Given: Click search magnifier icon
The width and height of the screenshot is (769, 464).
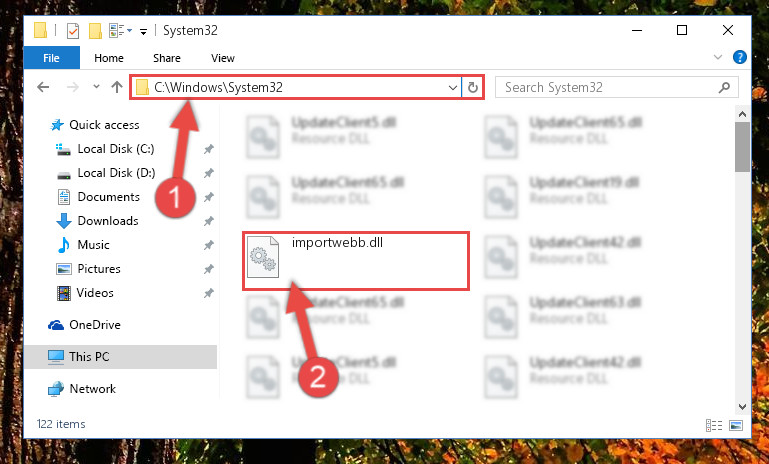Looking at the screenshot, I should click(724, 87).
